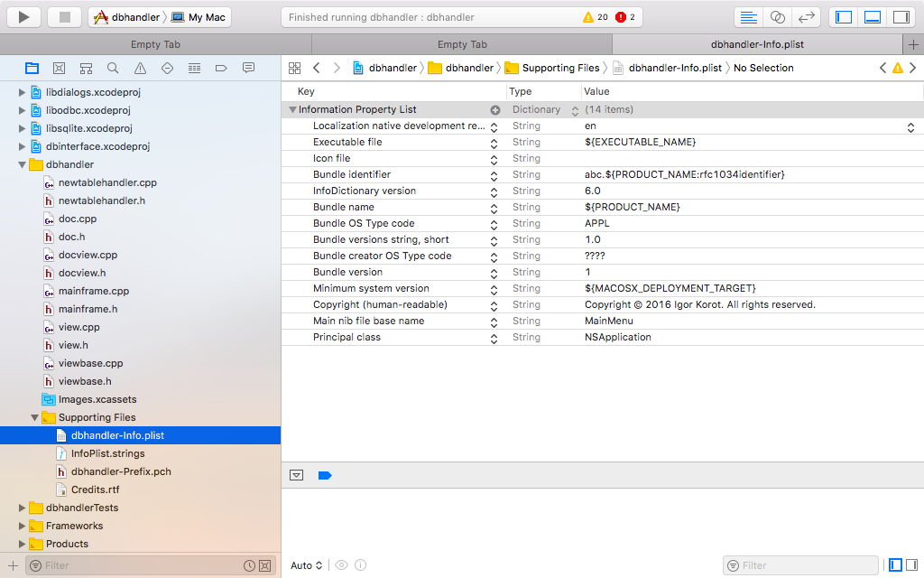Show only recent files filter

[x=250, y=565]
